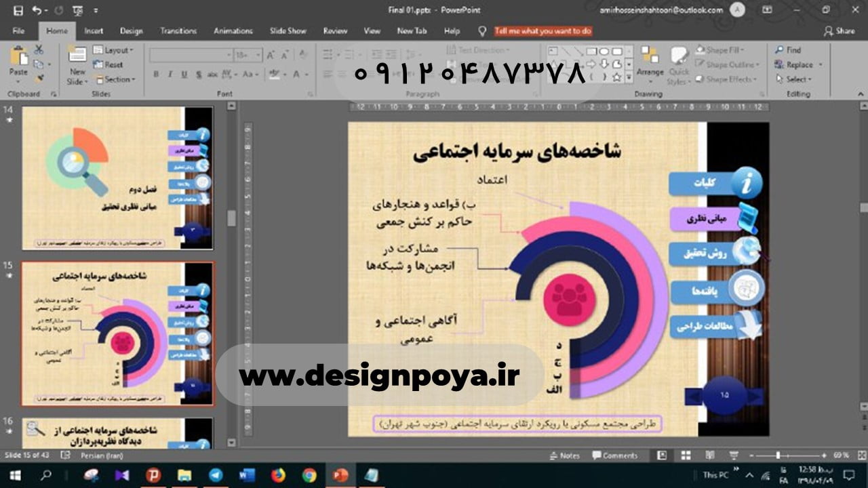This screenshot has height=488, width=868.
Task: Select slide 14 thumbnail in panel
Action: coord(117,178)
